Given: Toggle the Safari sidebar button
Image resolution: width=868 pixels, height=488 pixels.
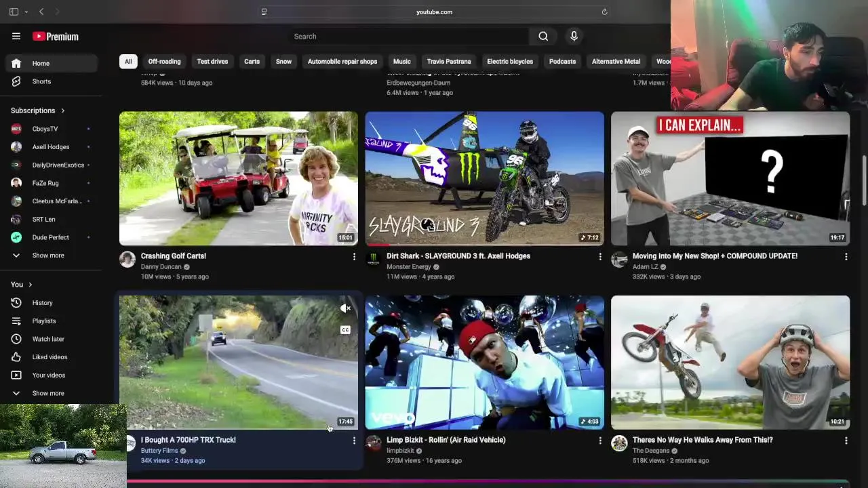Looking at the screenshot, I should coord(14,12).
